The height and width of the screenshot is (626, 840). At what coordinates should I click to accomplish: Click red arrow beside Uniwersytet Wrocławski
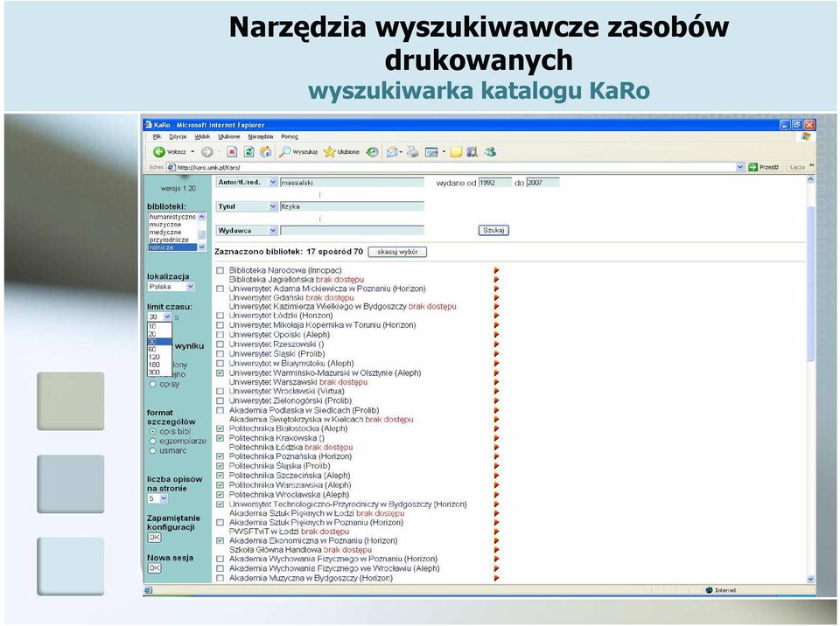(x=497, y=392)
